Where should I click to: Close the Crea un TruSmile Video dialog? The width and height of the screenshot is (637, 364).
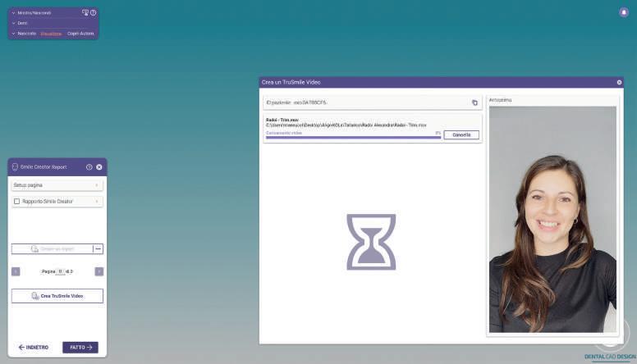coord(619,82)
